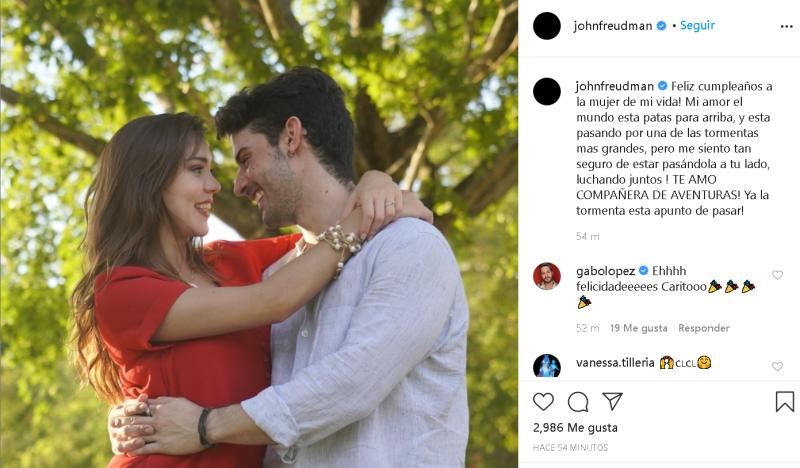Viewport: 800px width, 468px height.
Task: Open gabolopez's profile picture avatar
Action: 547,276
